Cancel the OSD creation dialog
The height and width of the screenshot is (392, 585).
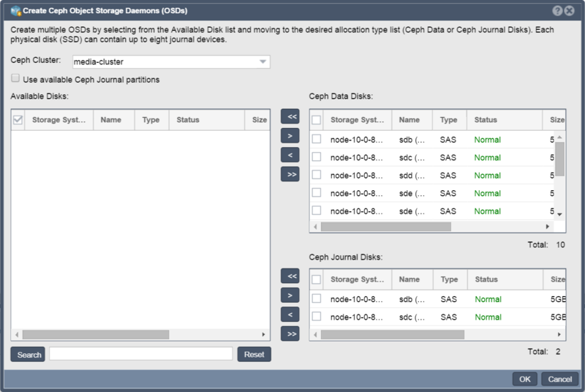pos(559,380)
